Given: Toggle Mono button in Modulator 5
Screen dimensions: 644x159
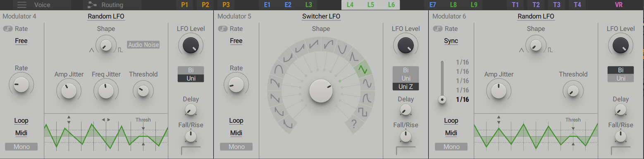Looking at the screenshot, I should point(236,147).
